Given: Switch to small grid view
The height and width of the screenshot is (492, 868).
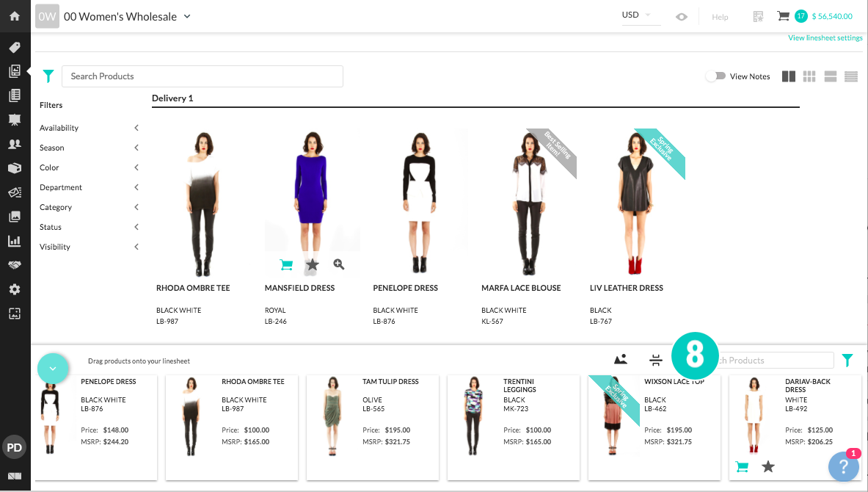Looking at the screenshot, I should coord(809,76).
